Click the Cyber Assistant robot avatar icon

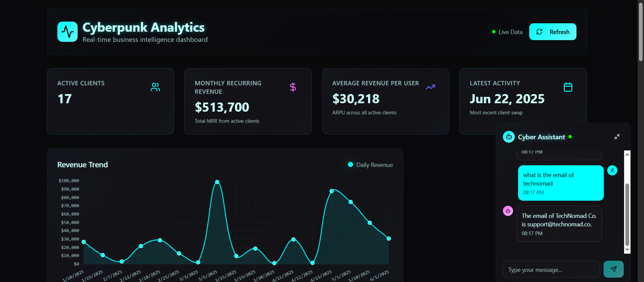(x=509, y=137)
